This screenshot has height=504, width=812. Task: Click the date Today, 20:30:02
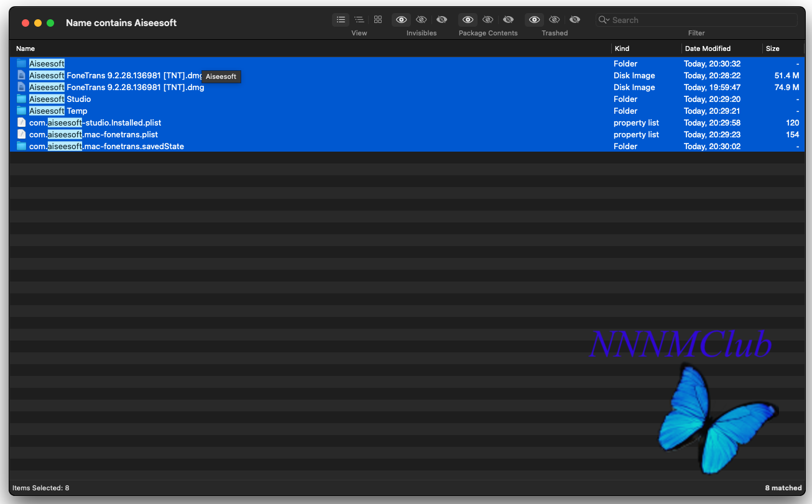(712, 146)
